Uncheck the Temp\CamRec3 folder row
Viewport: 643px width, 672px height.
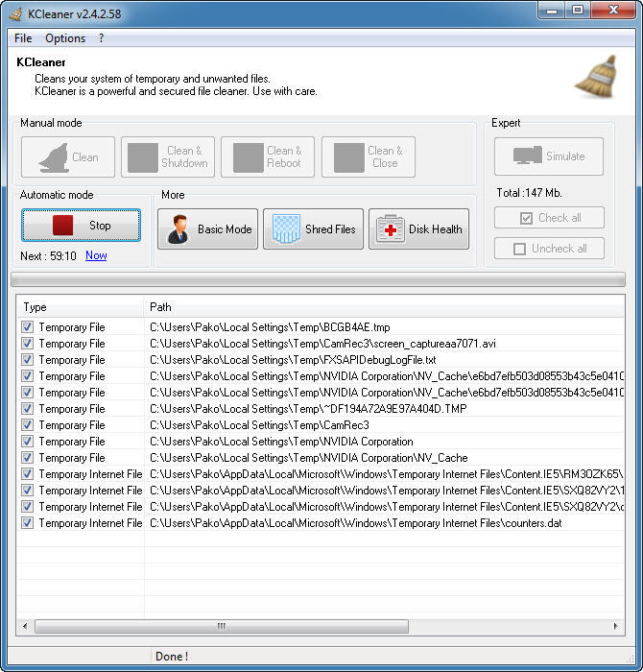pyautogui.click(x=28, y=424)
